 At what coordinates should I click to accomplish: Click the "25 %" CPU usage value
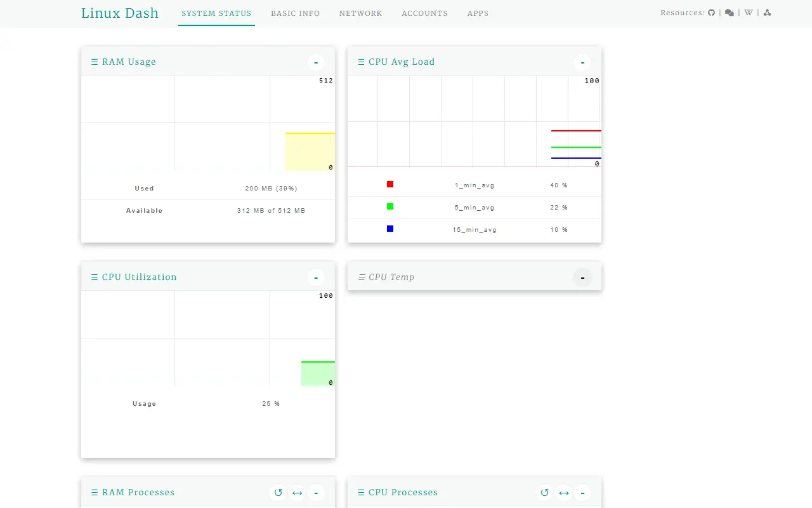[x=271, y=404]
